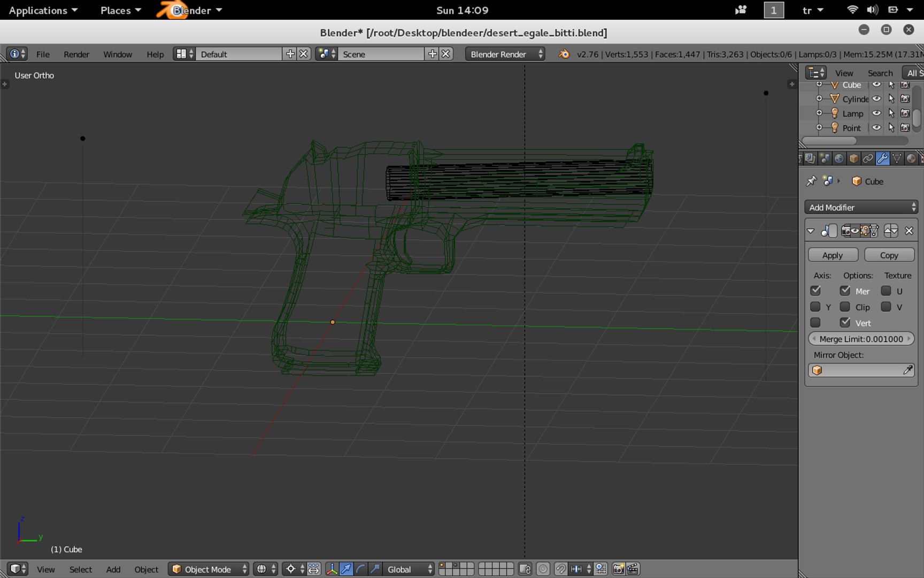This screenshot has height=578, width=924.
Task: Expand the Cylinder tree item
Action: (819, 98)
